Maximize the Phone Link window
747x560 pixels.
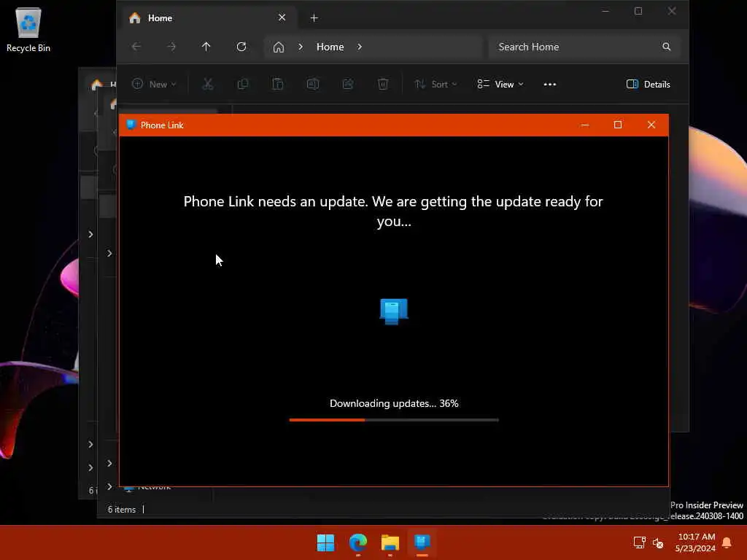pyautogui.click(x=618, y=125)
